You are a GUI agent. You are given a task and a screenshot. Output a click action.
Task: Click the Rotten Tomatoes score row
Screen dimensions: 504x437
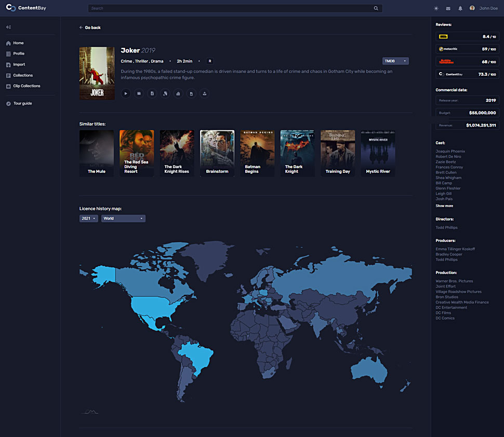(467, 62)
